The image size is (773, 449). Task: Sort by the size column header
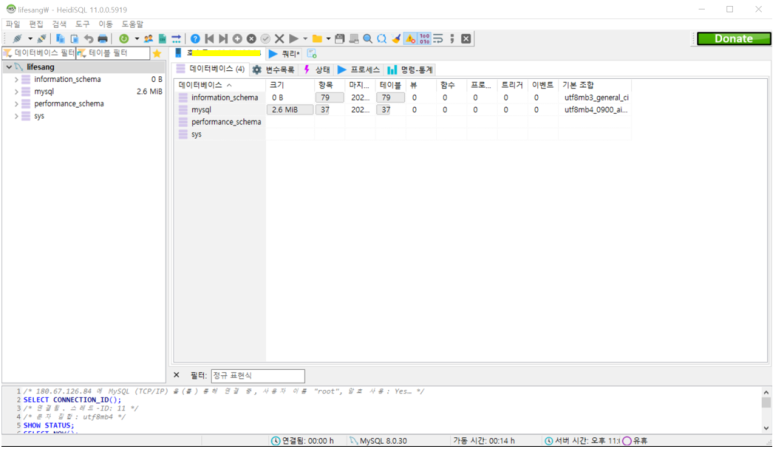(x=290, y=85)
